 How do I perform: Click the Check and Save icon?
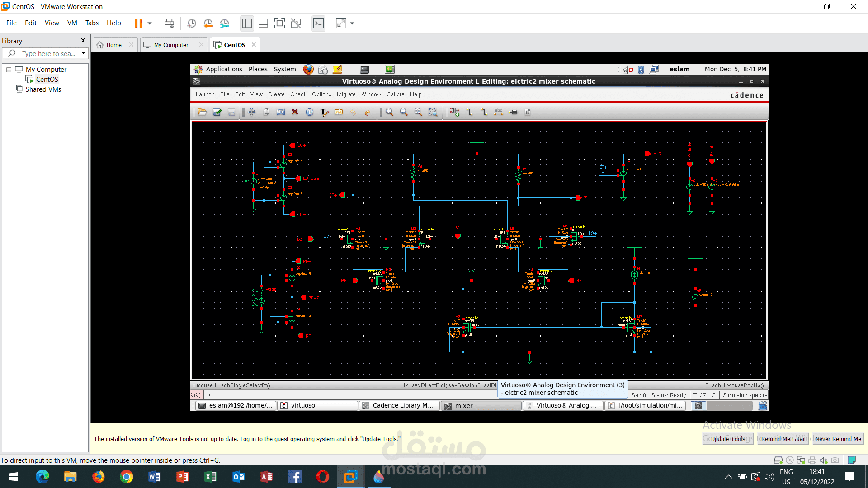click(217, 112)
